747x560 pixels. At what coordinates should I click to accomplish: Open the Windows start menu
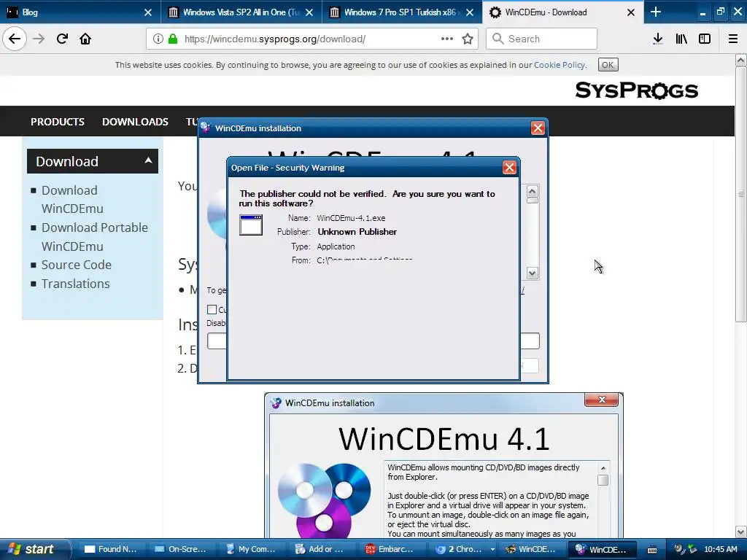[x=34, y=549]
